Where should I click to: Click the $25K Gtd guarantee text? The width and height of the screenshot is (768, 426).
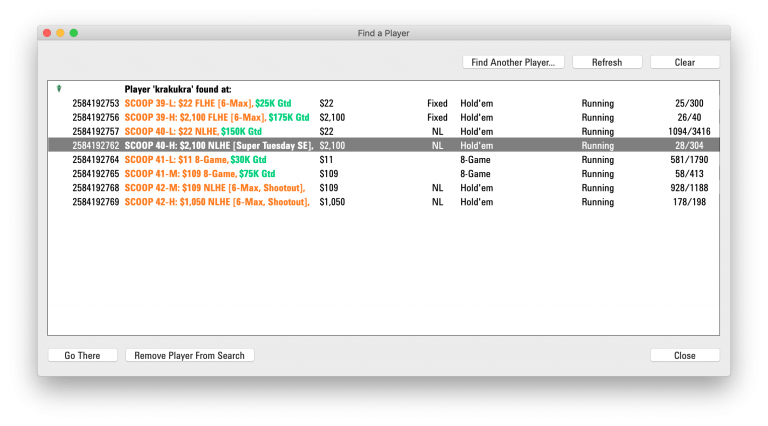(273, 103)
